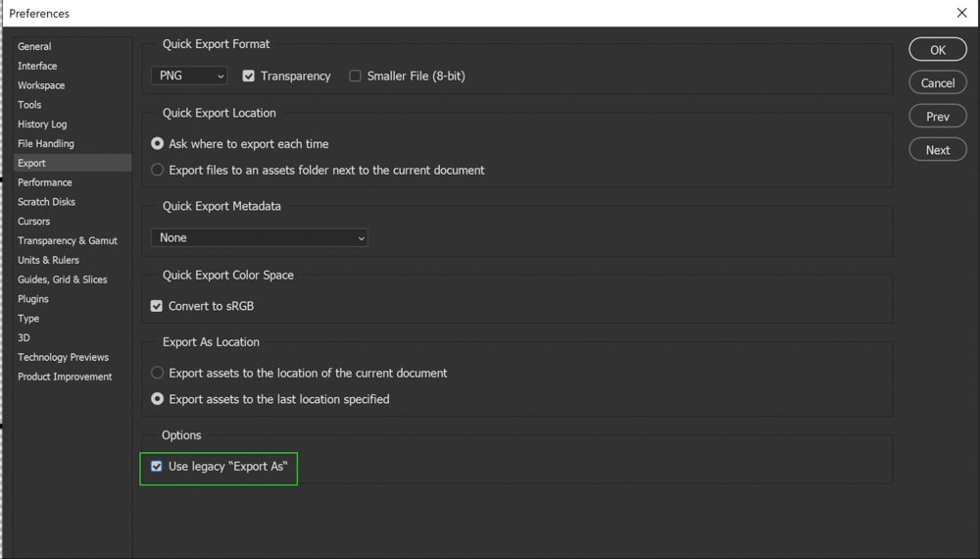The height and width of the screenshot is (559, 980).
Task: Switch to Performance preferences
Action: pyautogui.click(x=45, y=182)
